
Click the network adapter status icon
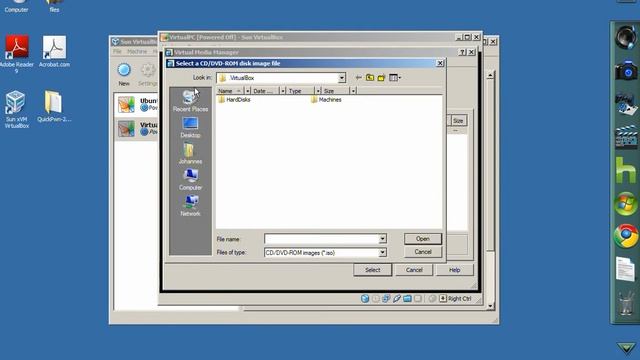(386, 299)
